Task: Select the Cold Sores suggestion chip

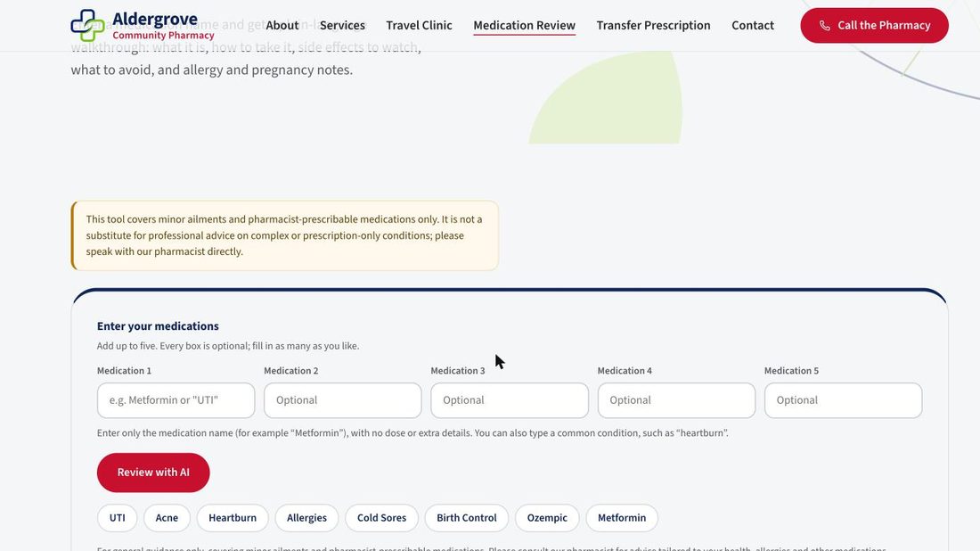Action: (381, 518)
